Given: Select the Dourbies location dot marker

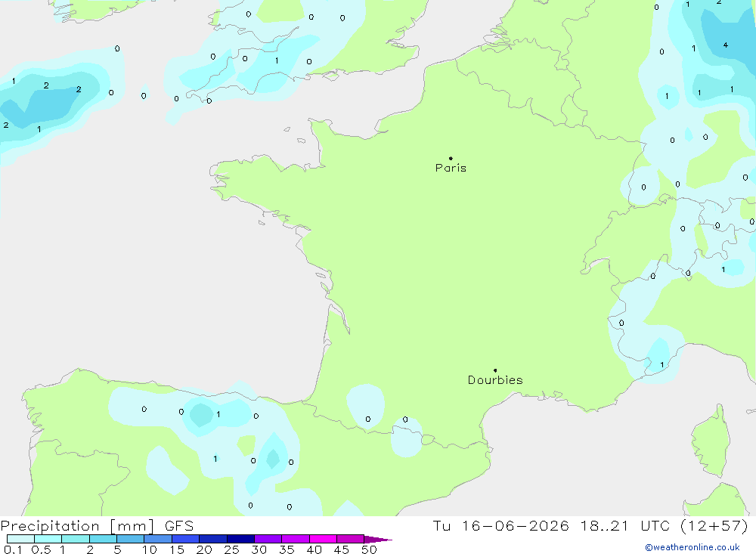Looking at the screenshot, I should click(x=495, y=370).
